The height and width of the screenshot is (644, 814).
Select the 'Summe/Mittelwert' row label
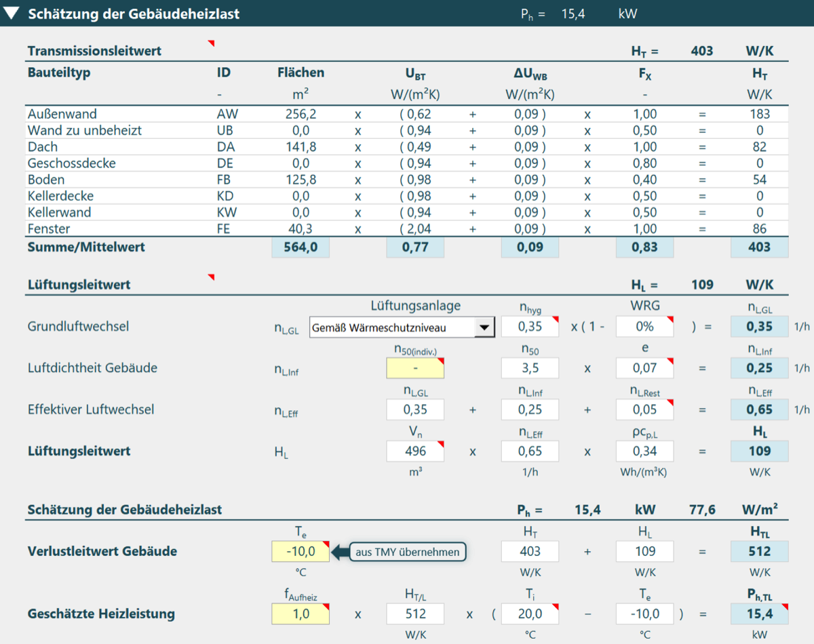click(x=86, y=247)
